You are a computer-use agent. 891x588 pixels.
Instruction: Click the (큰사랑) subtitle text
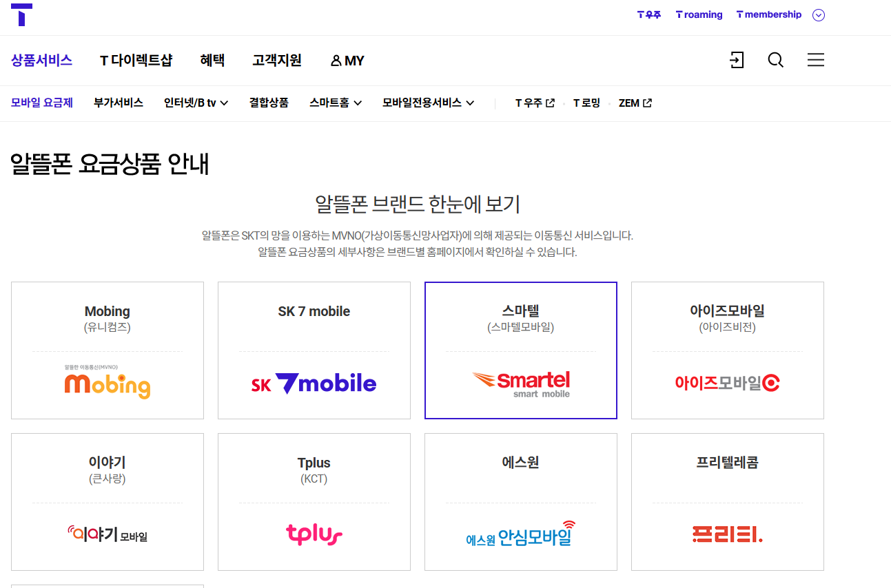[107, 479]
